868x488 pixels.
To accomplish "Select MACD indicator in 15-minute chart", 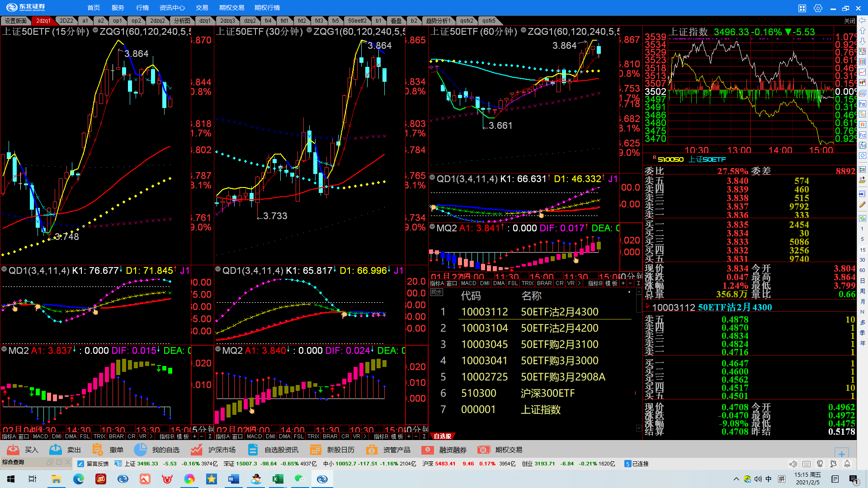I will 40,436.
